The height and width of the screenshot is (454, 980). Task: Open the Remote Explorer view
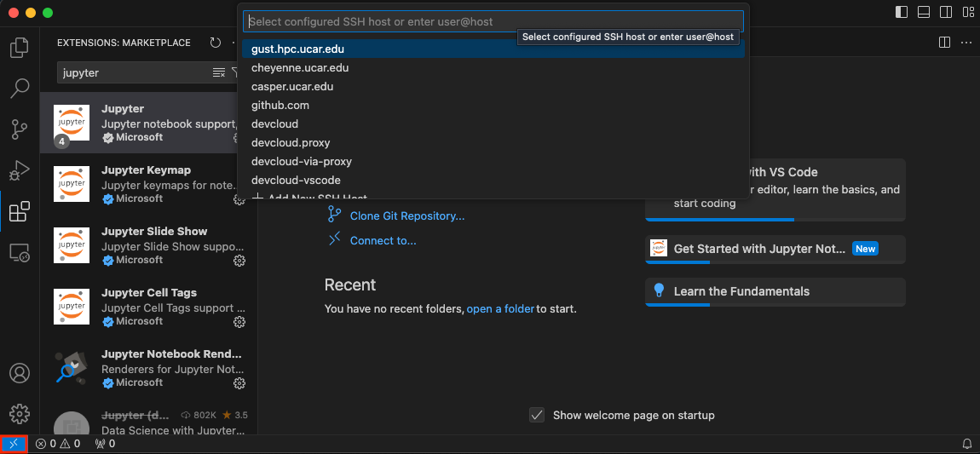20,253
